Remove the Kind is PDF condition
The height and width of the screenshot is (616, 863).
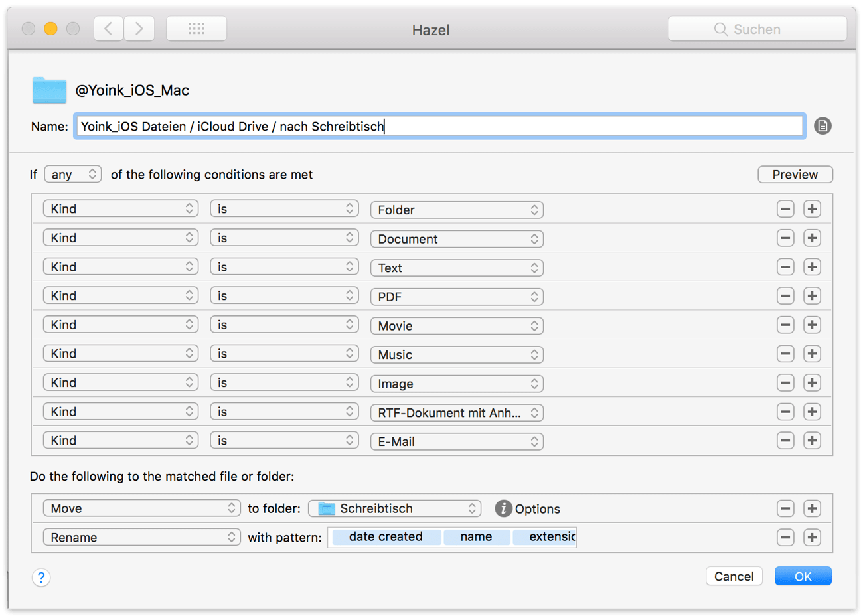point(785,296)
